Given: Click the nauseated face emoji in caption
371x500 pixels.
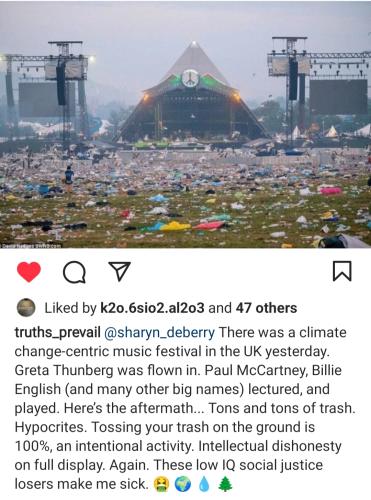Looking at the screenshot, I should (161, 484).
